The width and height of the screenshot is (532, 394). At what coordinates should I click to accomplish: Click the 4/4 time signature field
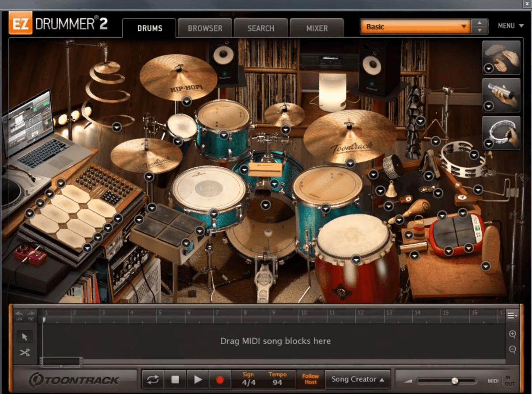coord(249,383)
